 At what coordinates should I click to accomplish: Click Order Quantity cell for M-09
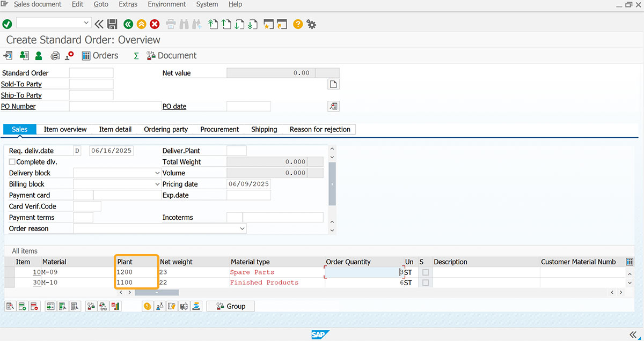364,272
